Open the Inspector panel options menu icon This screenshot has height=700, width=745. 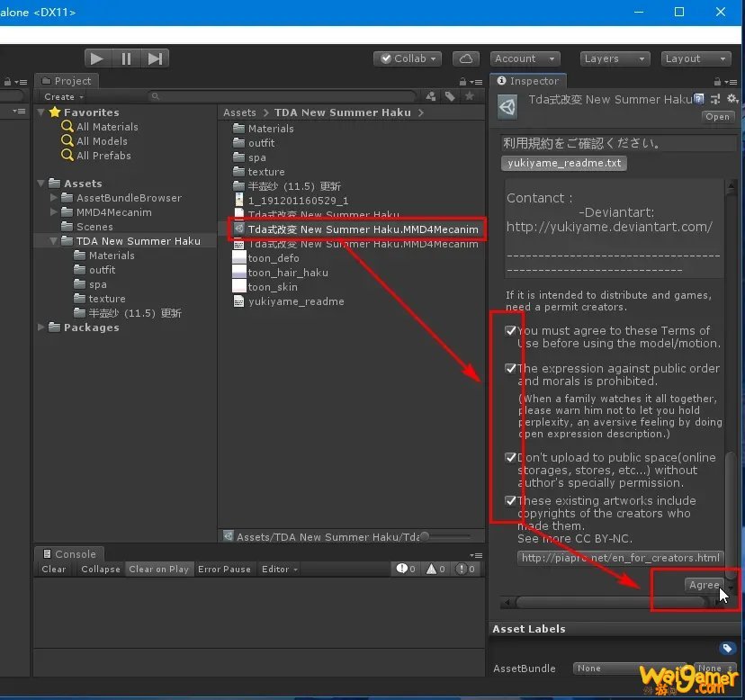731,82
